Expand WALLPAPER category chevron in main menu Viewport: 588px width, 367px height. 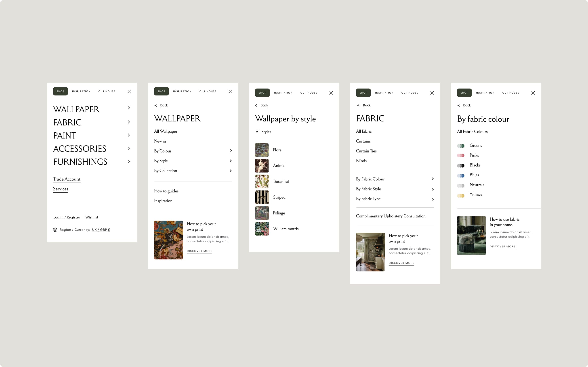tap(129, 108)
